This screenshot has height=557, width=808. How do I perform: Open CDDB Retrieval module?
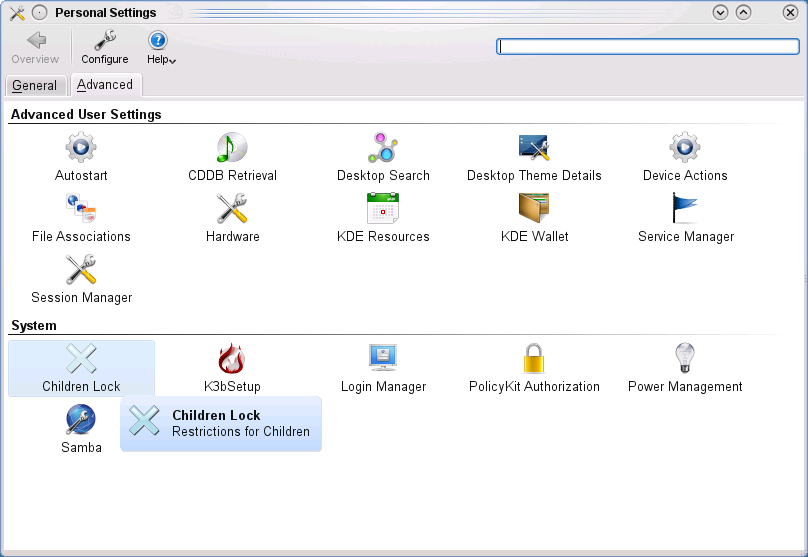[x=232, y=157]
